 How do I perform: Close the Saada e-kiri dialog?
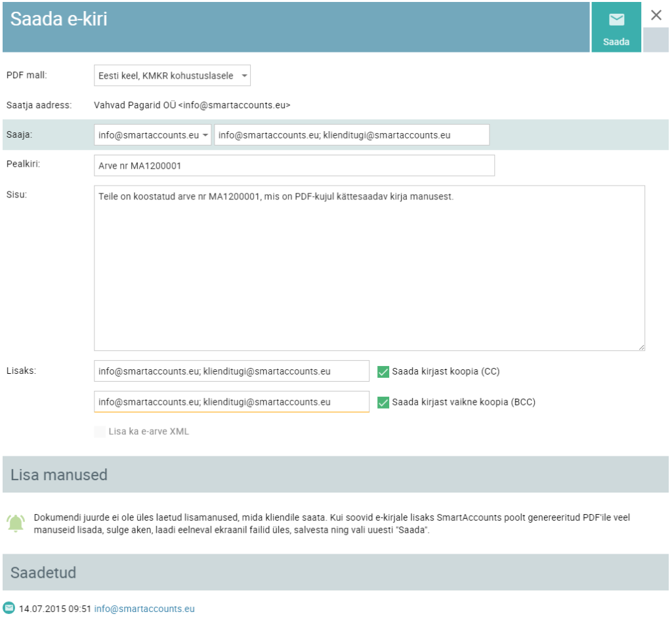tap(656, 16)
